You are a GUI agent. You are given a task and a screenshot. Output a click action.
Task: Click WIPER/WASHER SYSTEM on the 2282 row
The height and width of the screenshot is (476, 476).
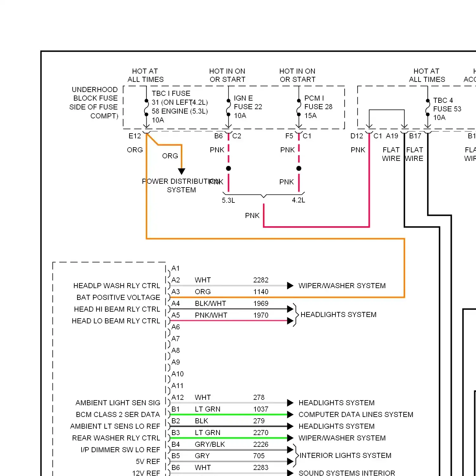click(x=342, y=286)
